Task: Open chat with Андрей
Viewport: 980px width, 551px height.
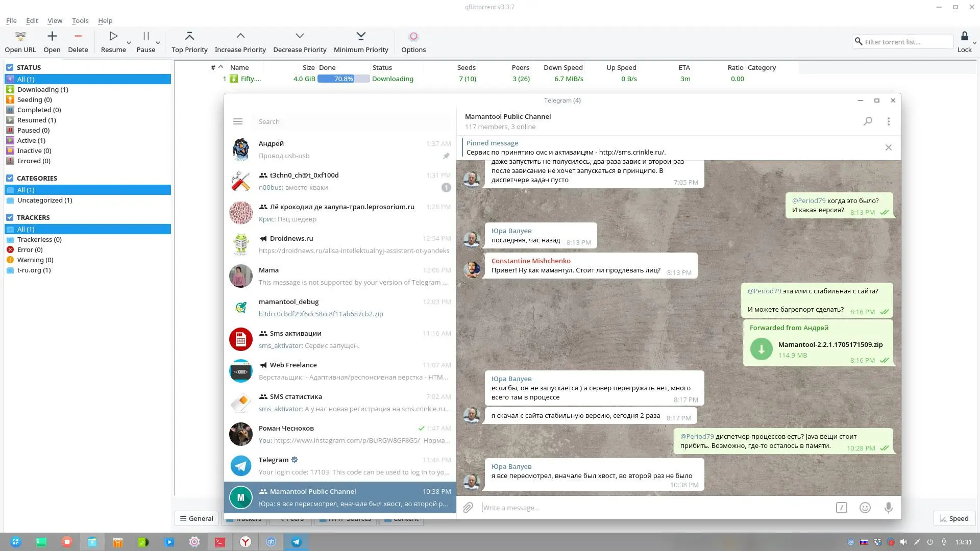Action: coord(340,149)
